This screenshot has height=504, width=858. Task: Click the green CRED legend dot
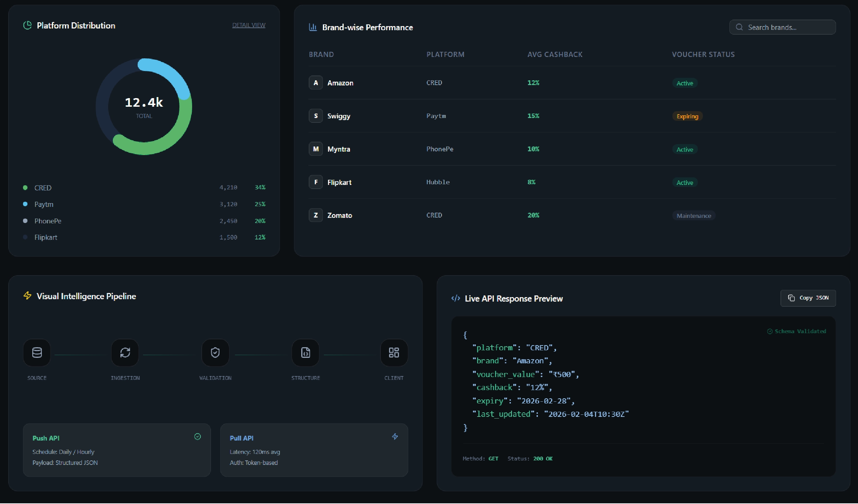tap(25, 188)
